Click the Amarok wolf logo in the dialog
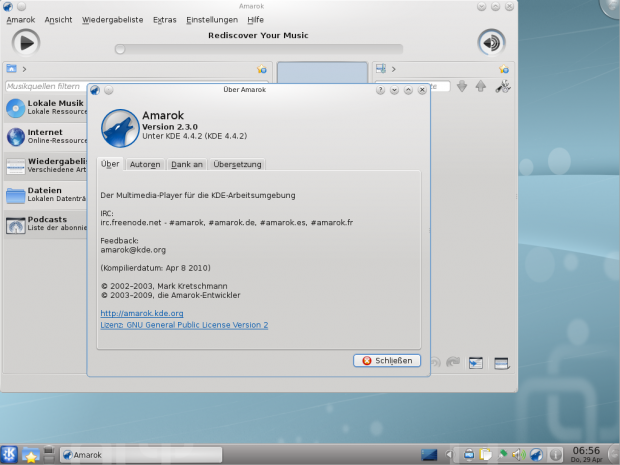This screenshot has width=620, height=465. click(120, 129)
